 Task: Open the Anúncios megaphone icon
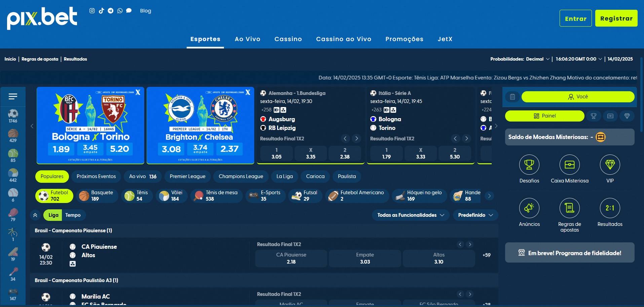(x=529, y=208)
